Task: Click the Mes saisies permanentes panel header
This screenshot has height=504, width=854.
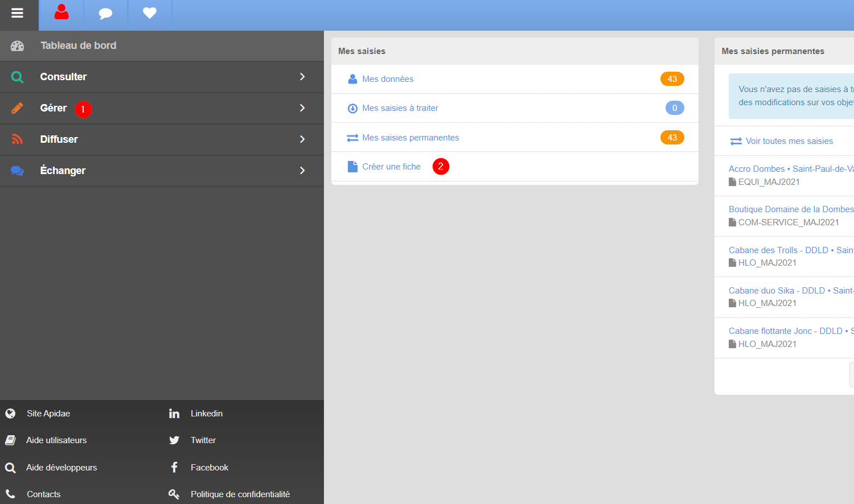Action: 785,51
